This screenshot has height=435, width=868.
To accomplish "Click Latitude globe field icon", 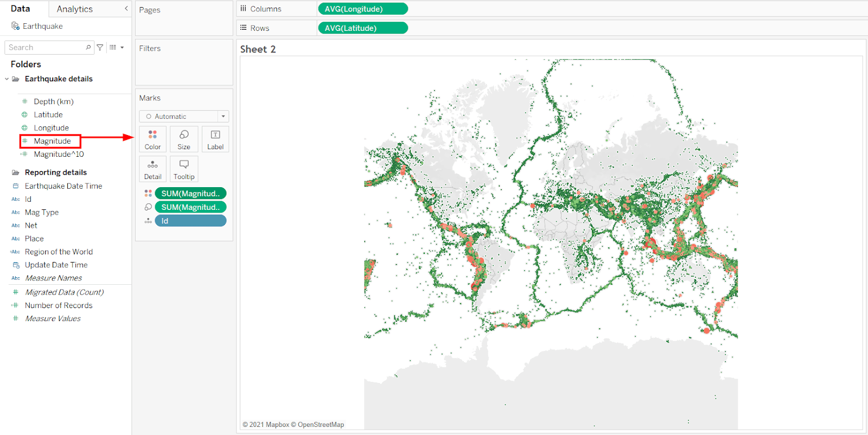I will click(x=24, y=114).
